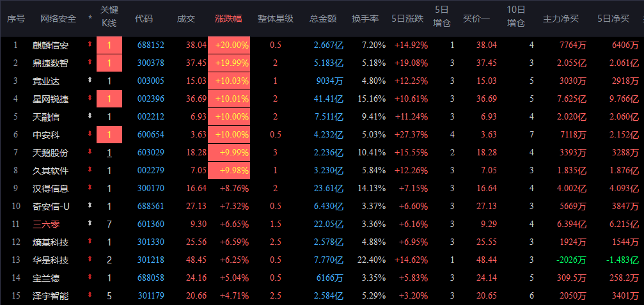This screenshot has width=644, height=305.
Task: Click red marker icon for 鼎捷数智
Action: [x=90, y=63]
